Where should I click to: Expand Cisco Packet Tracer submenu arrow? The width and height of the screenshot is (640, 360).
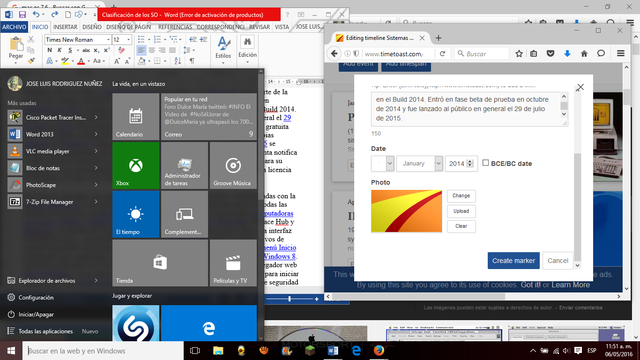[96, 117]
